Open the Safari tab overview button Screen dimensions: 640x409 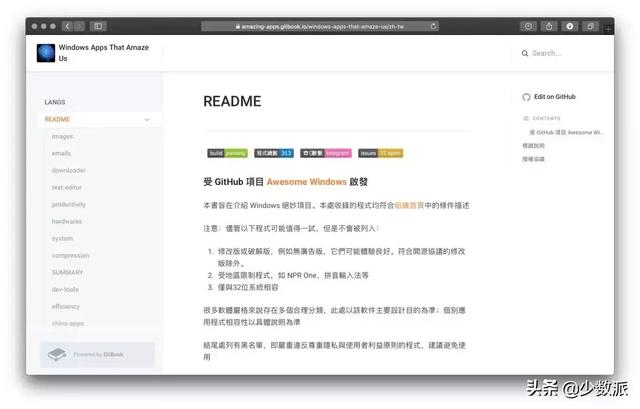click(x=590, y=26)
